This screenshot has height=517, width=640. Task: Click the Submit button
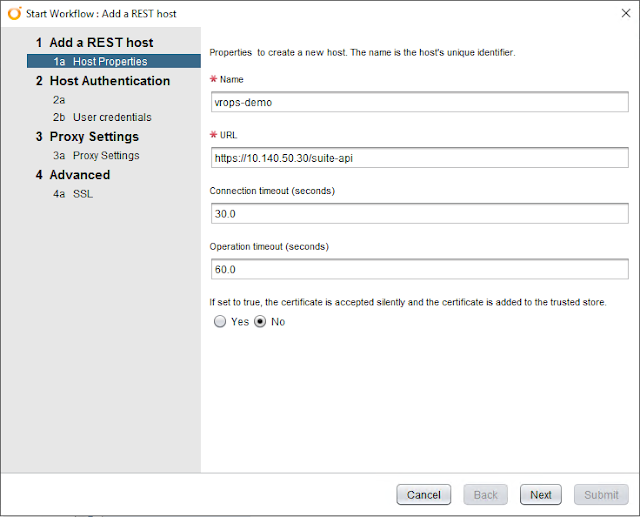point(601,495)
